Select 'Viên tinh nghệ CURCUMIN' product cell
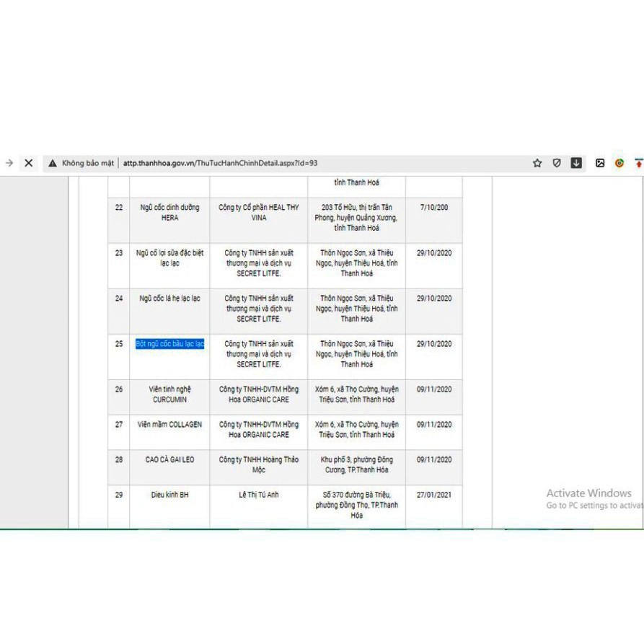644x644 pixels. coord(170,394)
